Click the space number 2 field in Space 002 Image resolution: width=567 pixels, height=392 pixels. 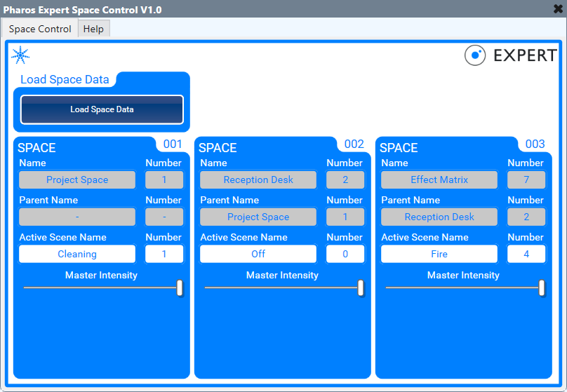pyautogui.click(x=345, y=180)
